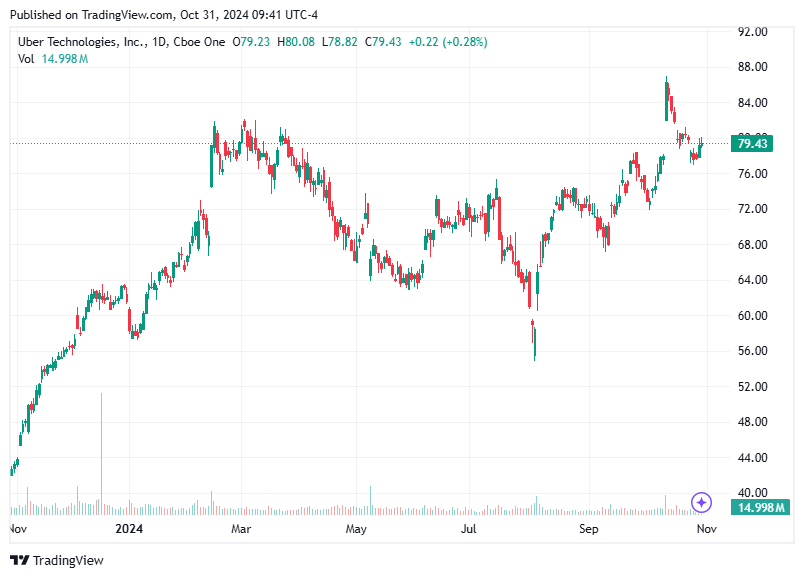
Task: Click the low price value 78.82
Action: (x=343, y=42)
